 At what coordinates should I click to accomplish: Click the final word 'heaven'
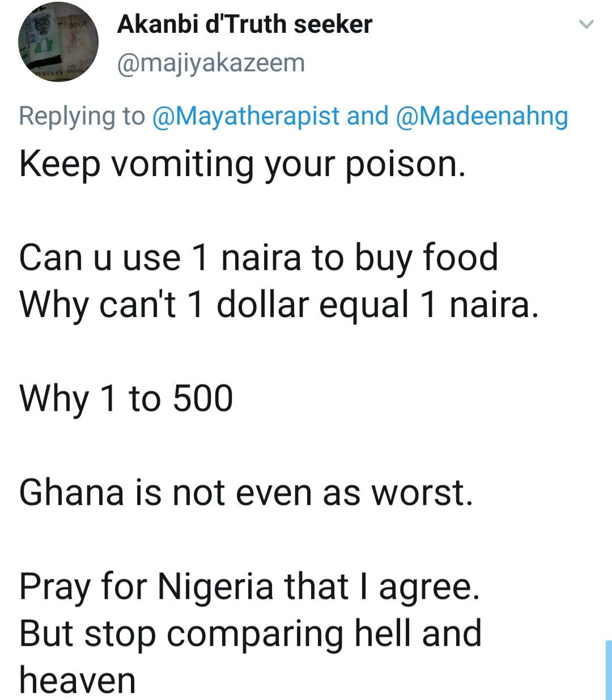pyautogui.click(x=78, y=680)
